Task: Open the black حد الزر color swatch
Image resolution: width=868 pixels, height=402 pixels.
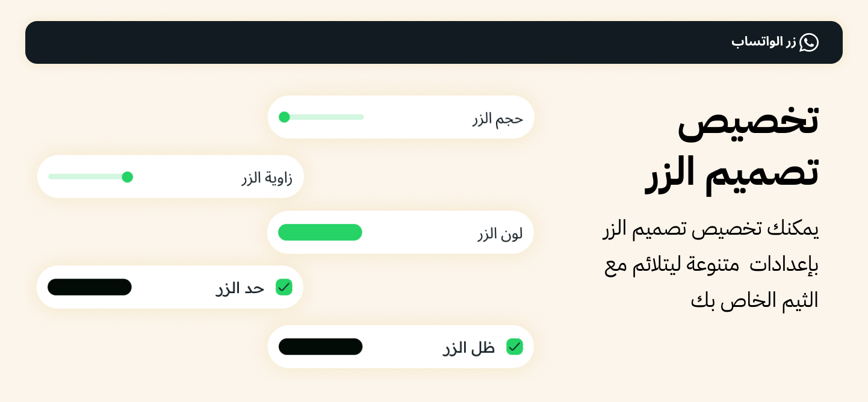Action: [x=90, y=287]
